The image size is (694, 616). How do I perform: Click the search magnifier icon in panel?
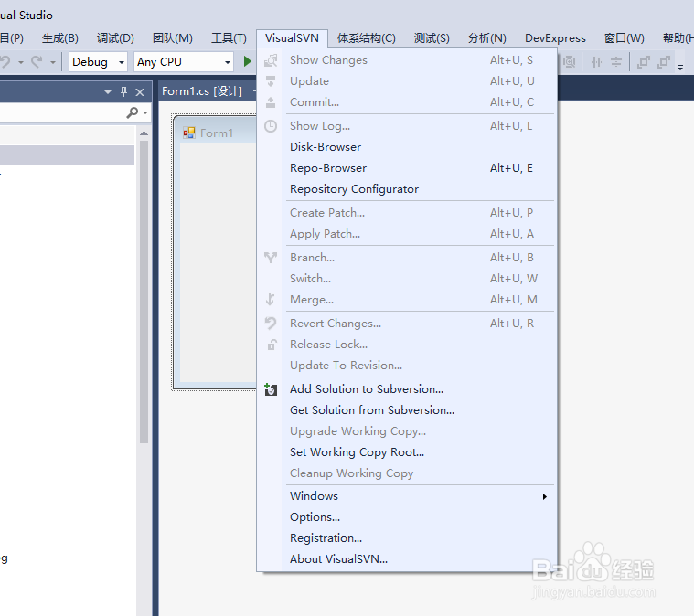pyautogui.click(x=132, y=112)
